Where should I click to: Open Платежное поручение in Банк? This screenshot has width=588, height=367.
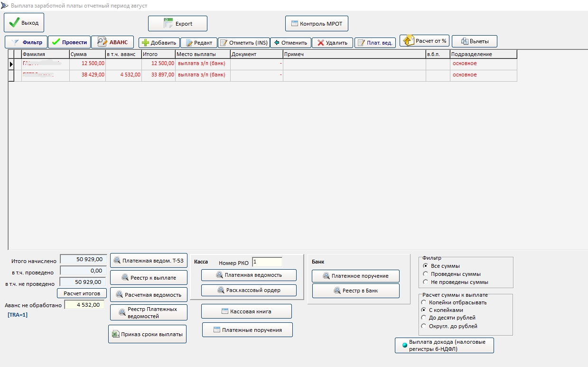click(355, 276)
